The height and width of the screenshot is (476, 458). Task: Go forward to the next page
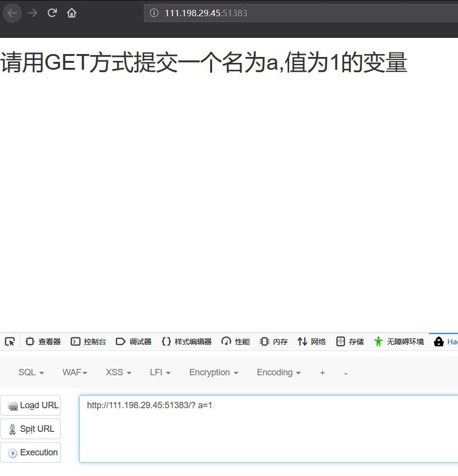point(32,13)
